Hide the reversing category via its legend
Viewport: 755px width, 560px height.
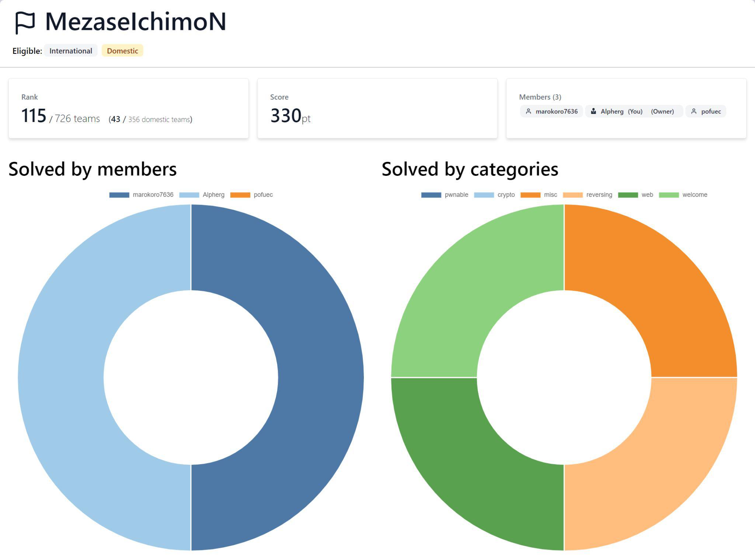pyautogui.click(x=588, y=195)
